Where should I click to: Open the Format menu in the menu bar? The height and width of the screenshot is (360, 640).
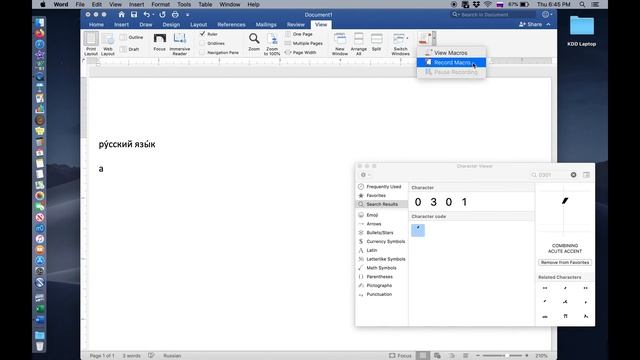pyautogui.click(x=160, y=4)
